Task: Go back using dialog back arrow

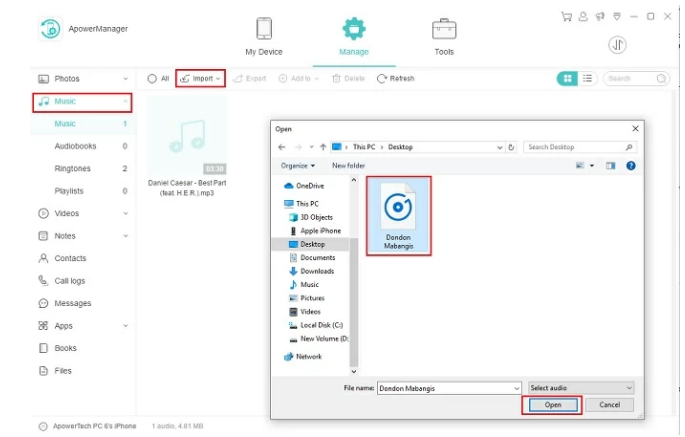Action: tap(283, 147)
